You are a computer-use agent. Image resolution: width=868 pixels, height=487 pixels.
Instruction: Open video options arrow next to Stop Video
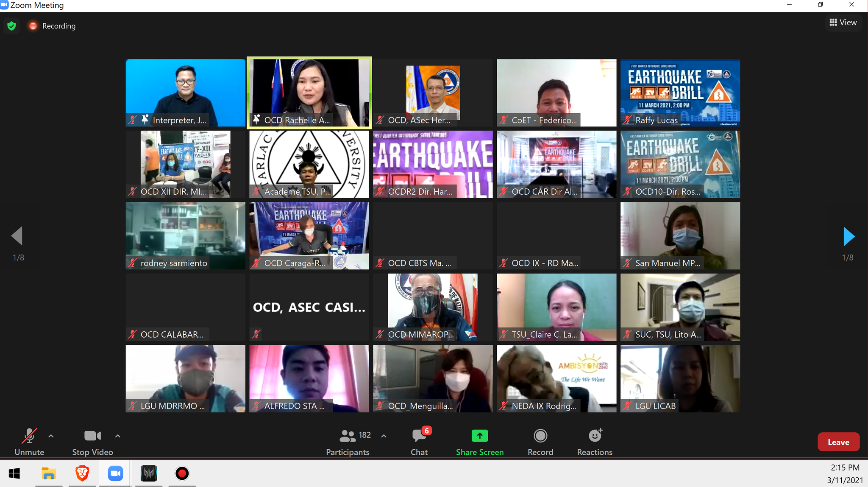tap(118, 436)
